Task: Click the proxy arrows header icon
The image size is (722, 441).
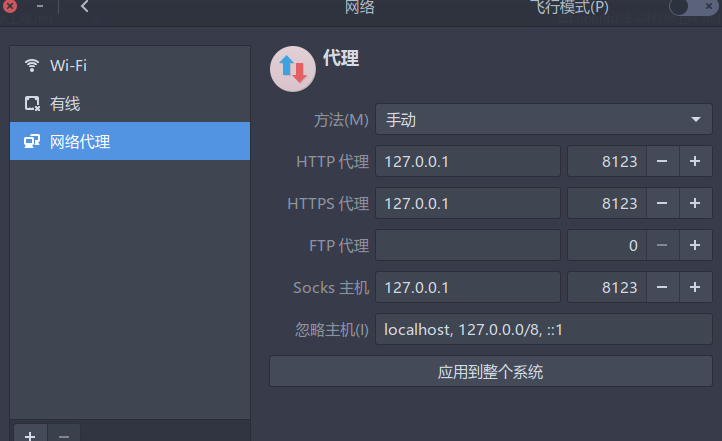Action: tap(292, 70)
